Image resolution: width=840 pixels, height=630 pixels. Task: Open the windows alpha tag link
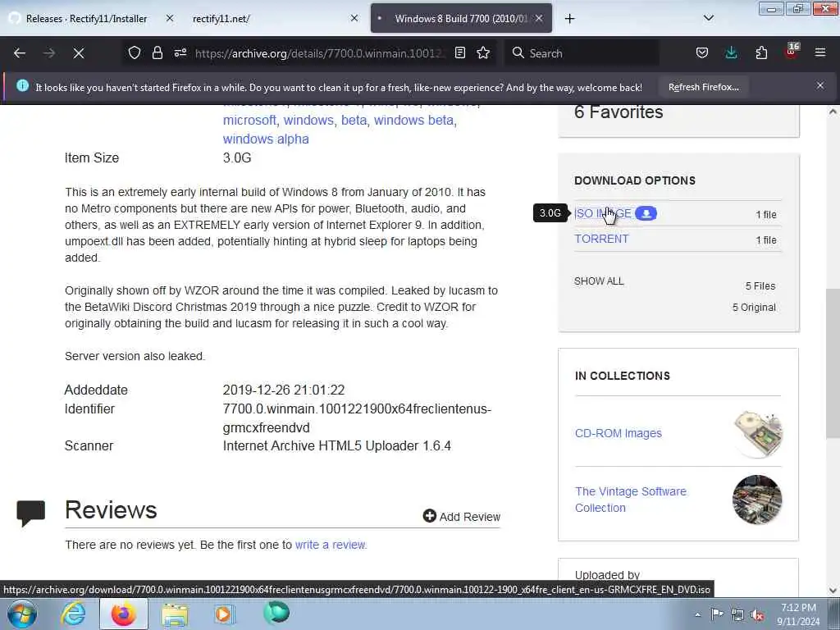[x=266, y=139]
